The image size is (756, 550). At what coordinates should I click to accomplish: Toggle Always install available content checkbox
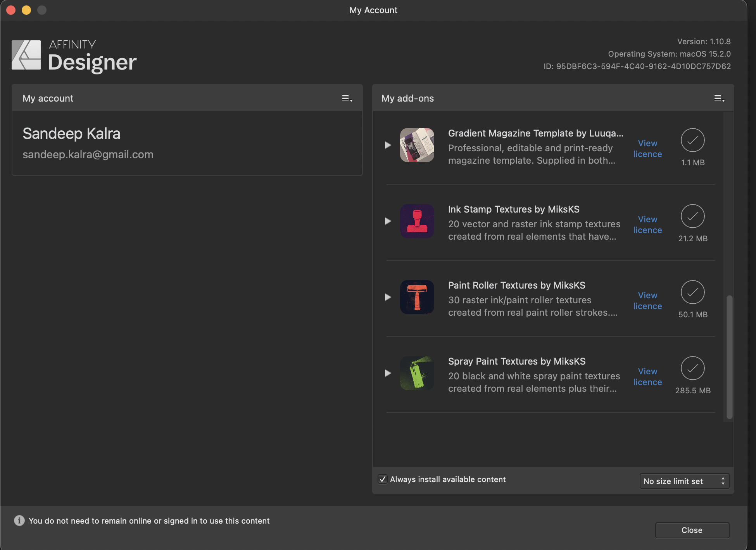tap(383, 479)
